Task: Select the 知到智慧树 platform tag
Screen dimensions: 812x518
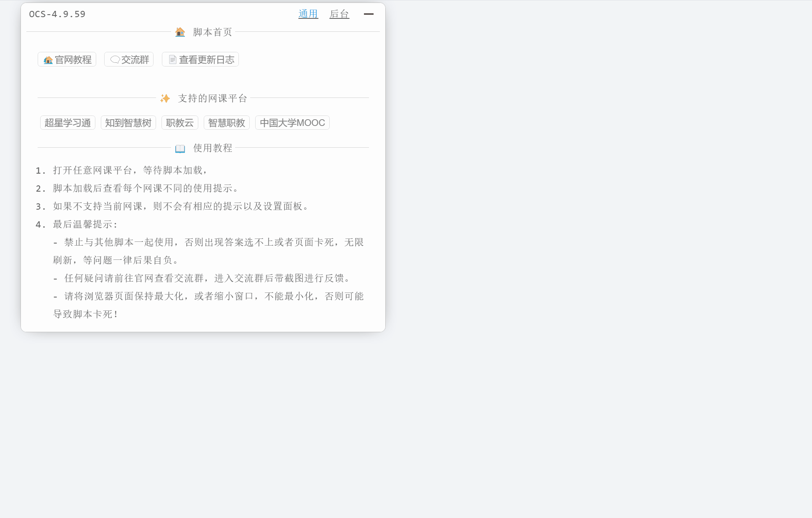Action: (128, 123)
